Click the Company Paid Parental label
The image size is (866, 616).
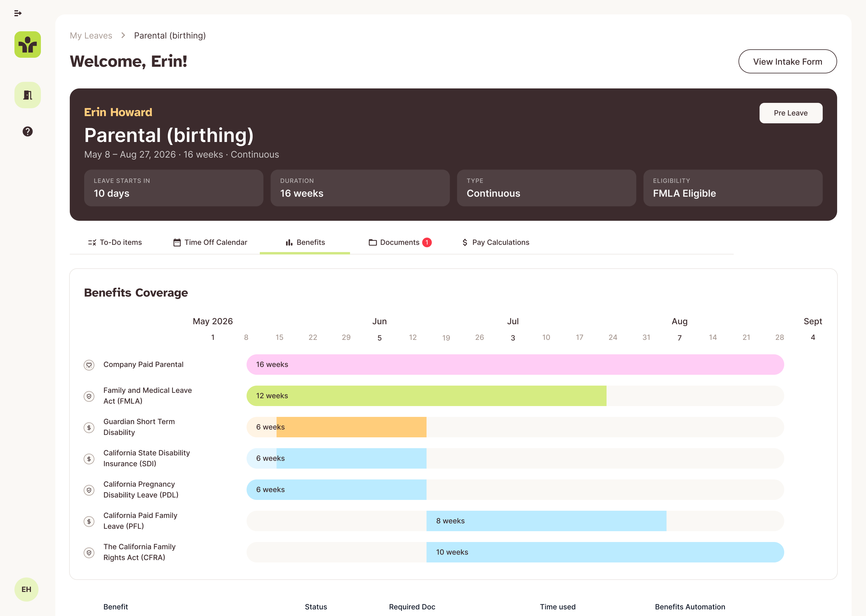click(143, 365)
